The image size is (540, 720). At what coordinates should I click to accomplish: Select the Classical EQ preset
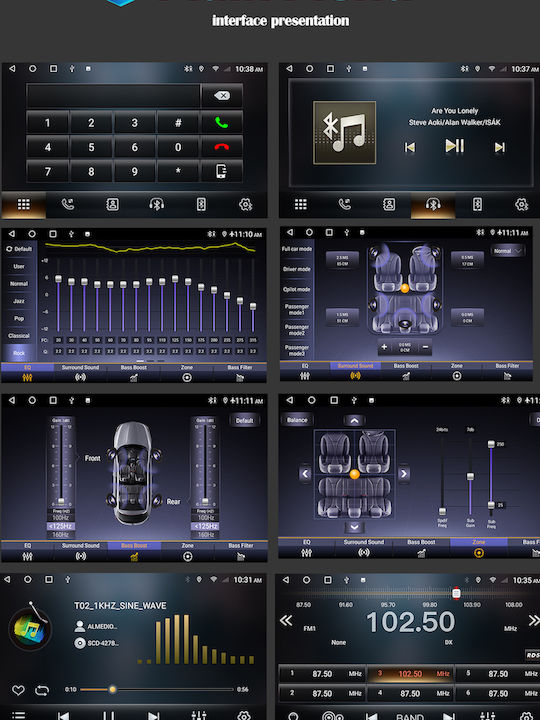(19, 336)
